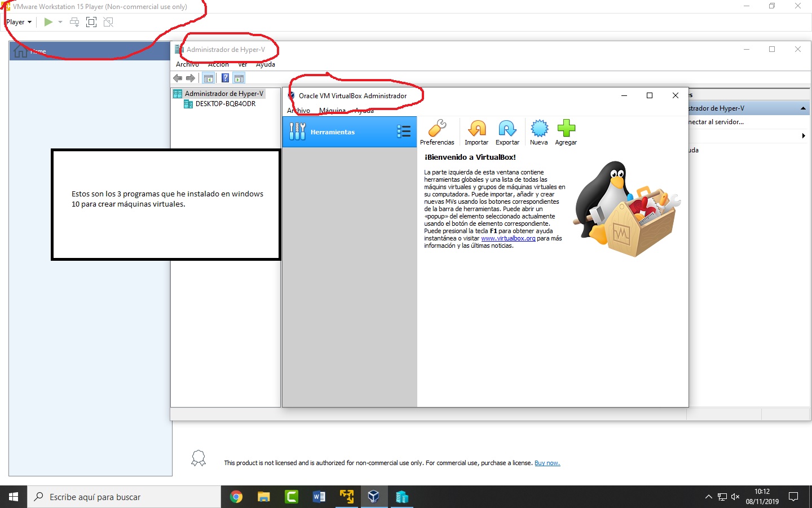Open the Máquina menu in VirtualBox
This screenshot has width=812, height=508.
(x=333, y=111)
